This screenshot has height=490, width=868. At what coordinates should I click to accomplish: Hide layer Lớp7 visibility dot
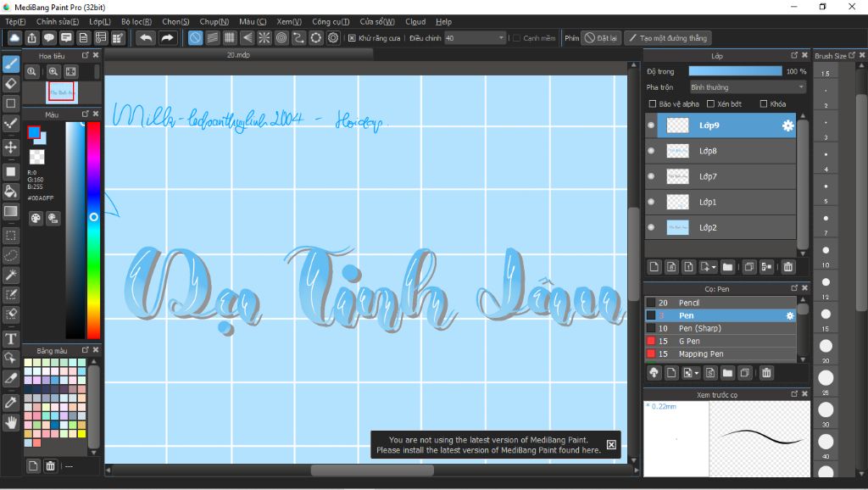pyautogui.click(x=651, y=176)
